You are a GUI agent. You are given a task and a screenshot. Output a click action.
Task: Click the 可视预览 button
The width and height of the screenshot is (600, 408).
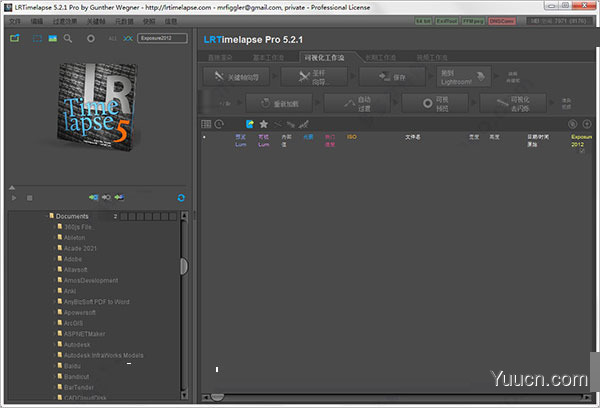point(435,103)
